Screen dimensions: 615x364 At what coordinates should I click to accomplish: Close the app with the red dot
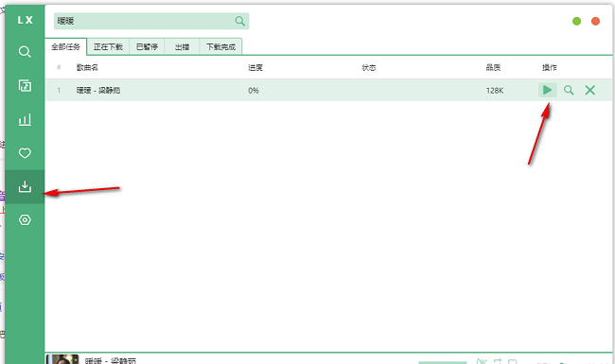(595, 21)
